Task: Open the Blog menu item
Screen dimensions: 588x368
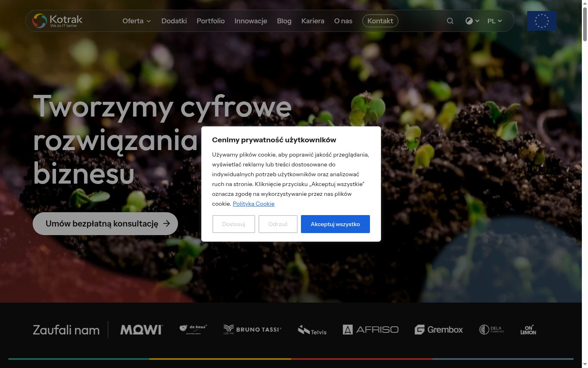Action: click(x=284, y=21)
